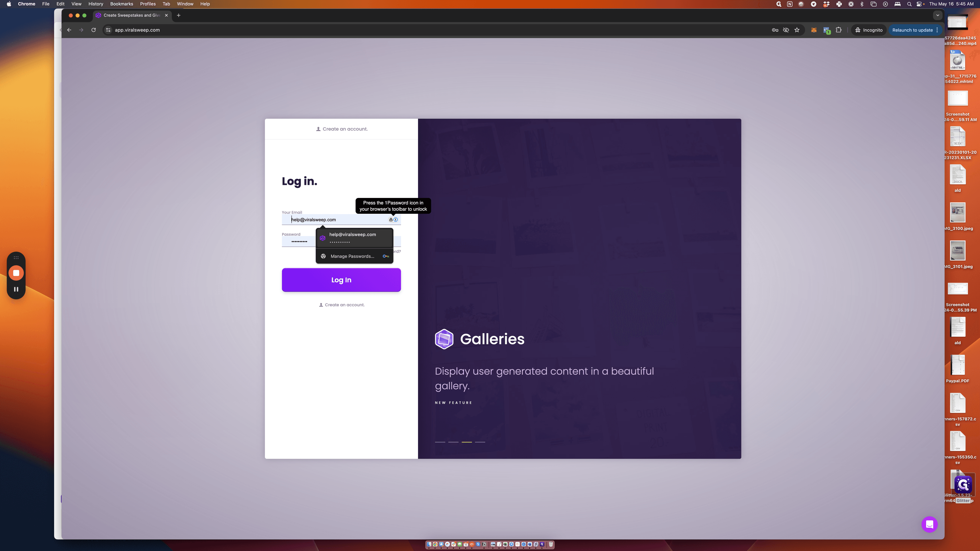Bookmark this tab with the star icon
This screenshot has height=551, width=980.
(x=797, y=30)
